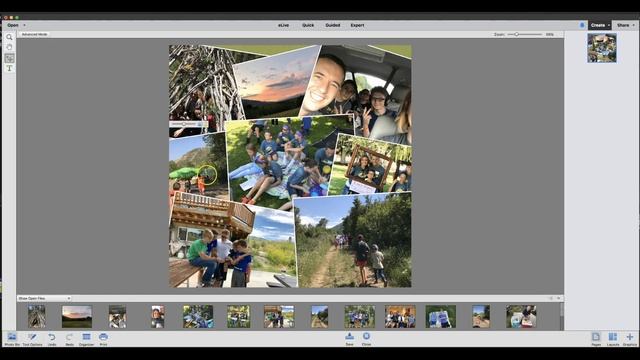Switch to the Quick tab
The width and height of the screenshot is (640, 360).
click(308, 25)
